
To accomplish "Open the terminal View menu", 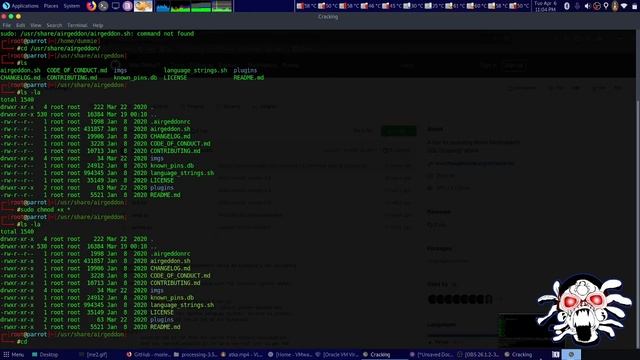I will (36, 25).
